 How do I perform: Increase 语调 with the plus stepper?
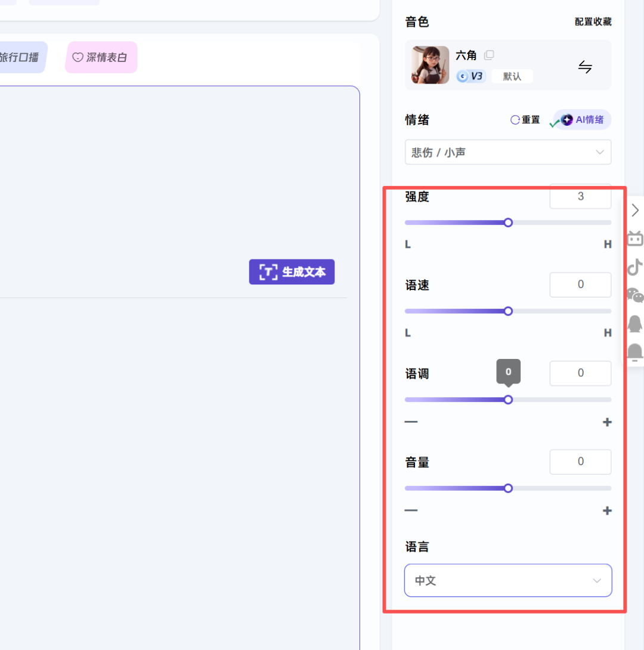click(607, 422)
